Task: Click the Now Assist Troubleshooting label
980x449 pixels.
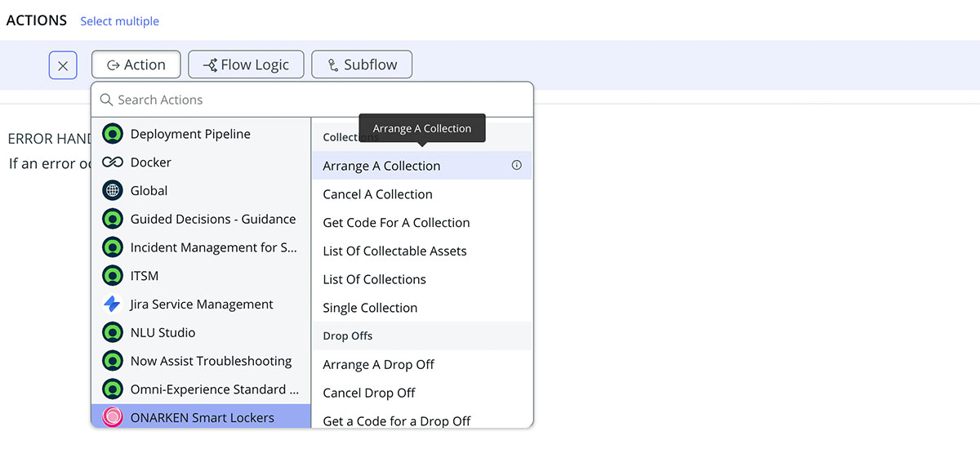Action: coord(211,361)
